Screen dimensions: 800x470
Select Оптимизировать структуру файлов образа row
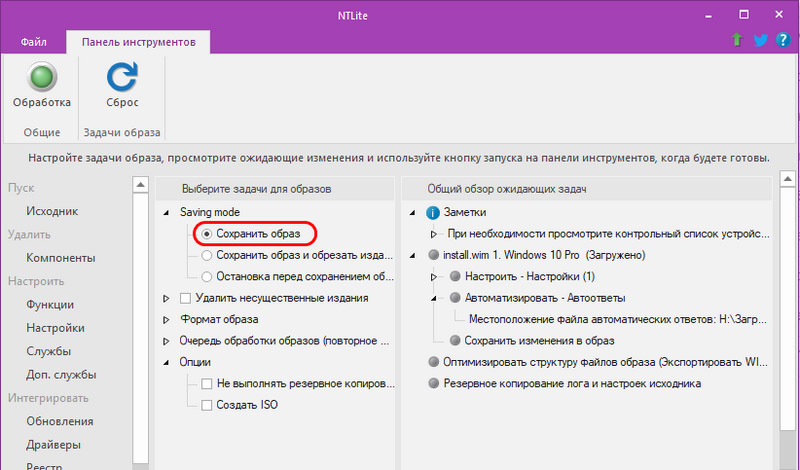[x=605, y=362]
